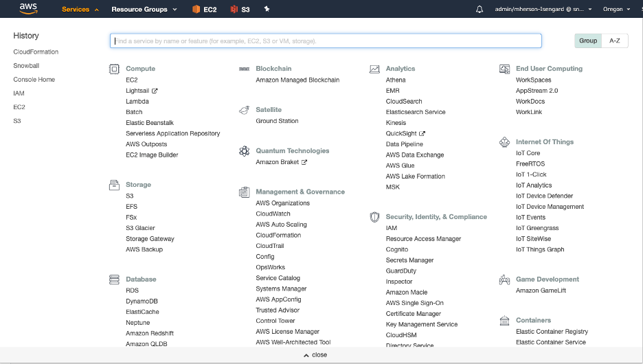Open Trusted Advisor service

coord(278,310)
